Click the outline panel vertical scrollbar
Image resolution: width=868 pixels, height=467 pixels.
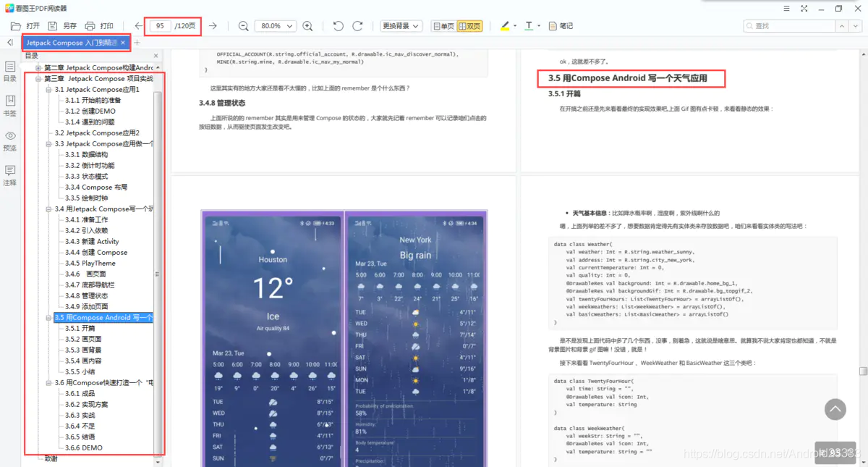(158, 275)
